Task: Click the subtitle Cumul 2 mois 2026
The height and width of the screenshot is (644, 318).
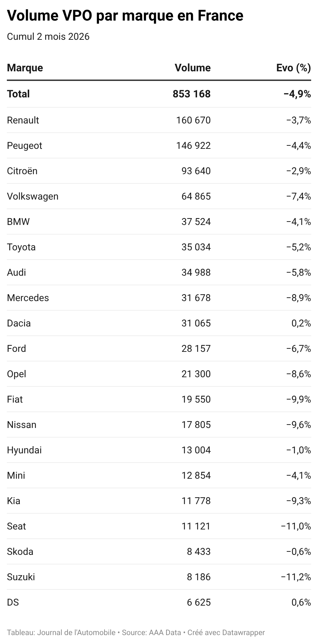Action: tap(48, 36)
